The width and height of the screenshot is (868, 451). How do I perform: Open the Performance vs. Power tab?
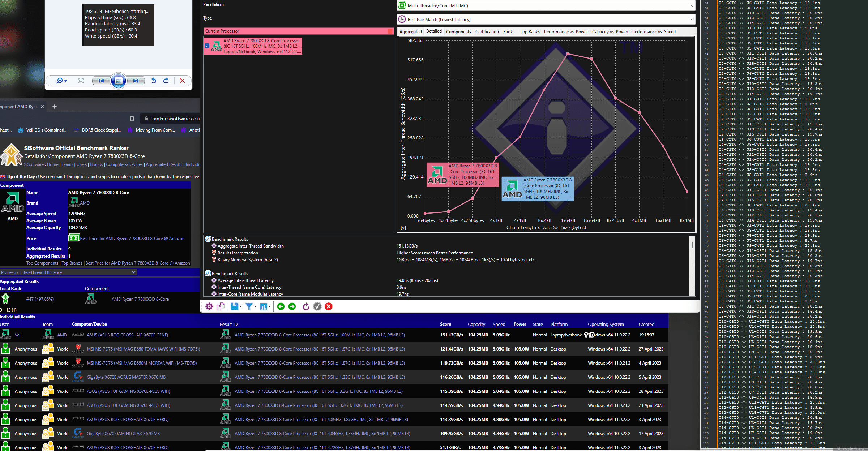[x=566, y=32]
